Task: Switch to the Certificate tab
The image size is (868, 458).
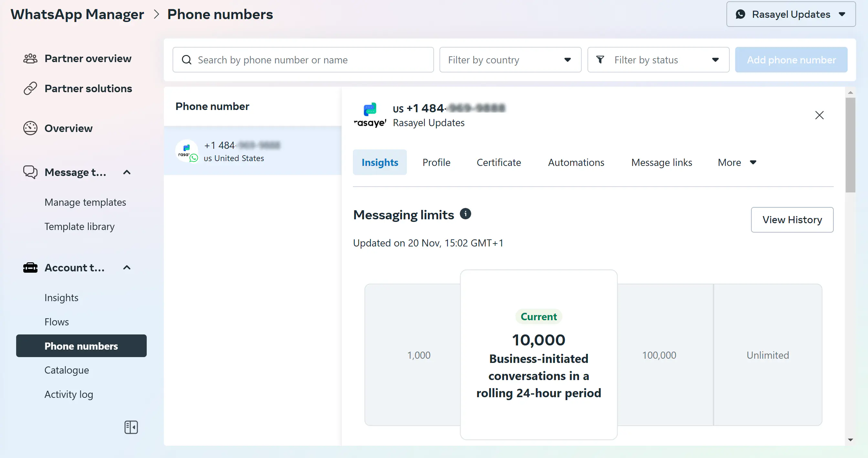Action: pos(498,162)
